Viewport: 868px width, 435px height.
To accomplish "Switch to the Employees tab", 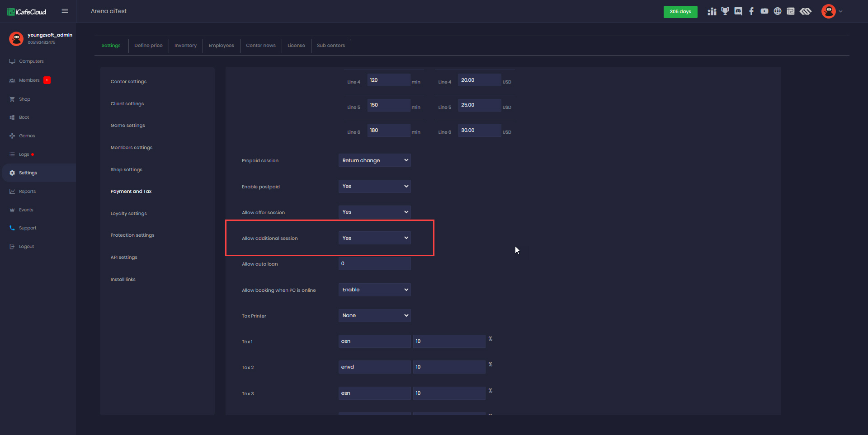I will tap(221, 46).
